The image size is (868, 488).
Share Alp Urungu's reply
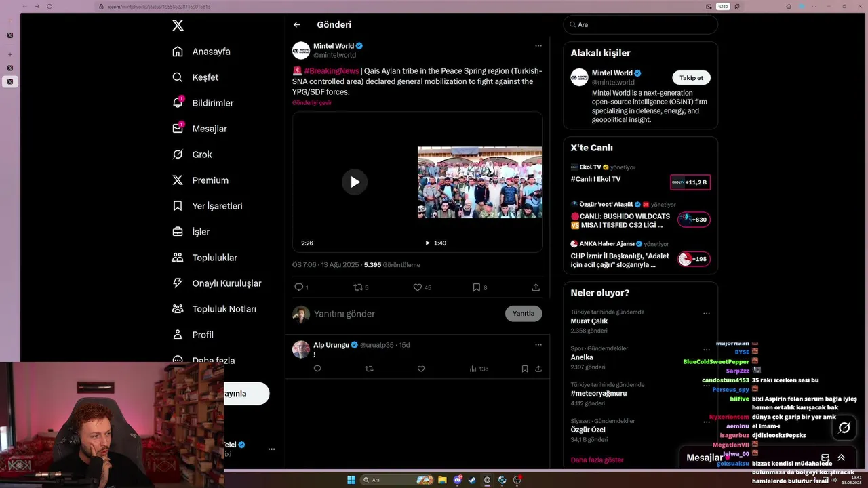click(538, 369)
